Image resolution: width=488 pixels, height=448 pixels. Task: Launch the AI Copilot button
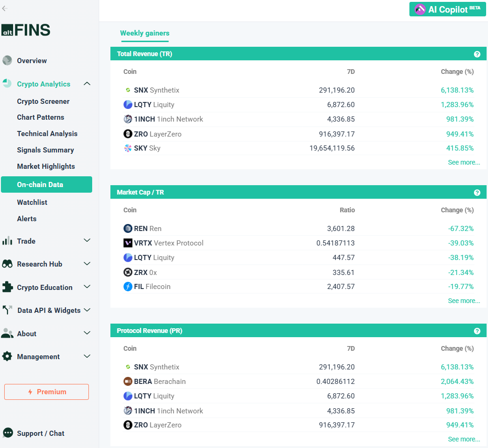click(448, 9)
